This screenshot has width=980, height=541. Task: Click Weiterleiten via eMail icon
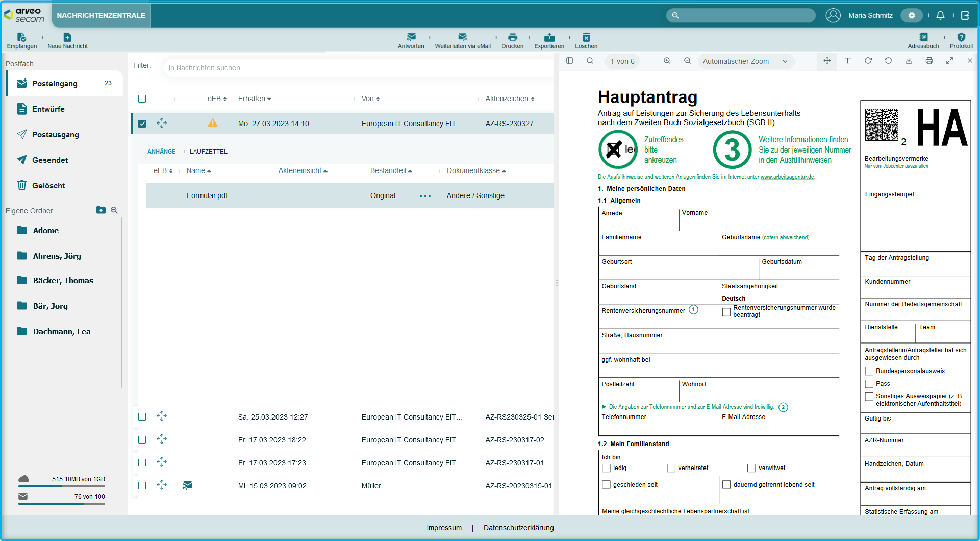[462, 37]
